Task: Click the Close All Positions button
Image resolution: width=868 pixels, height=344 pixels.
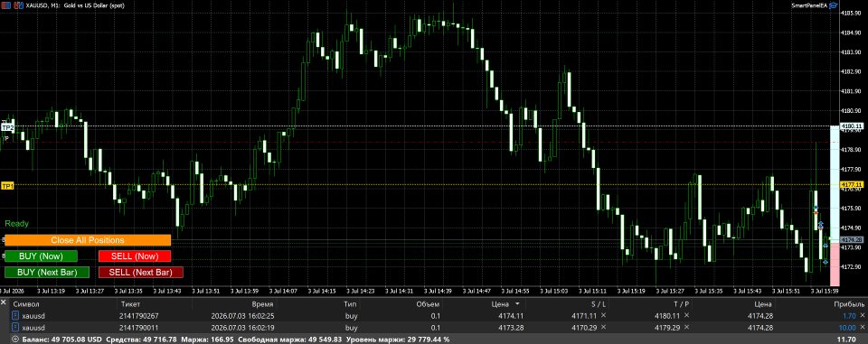Action: tap(88, 240)
